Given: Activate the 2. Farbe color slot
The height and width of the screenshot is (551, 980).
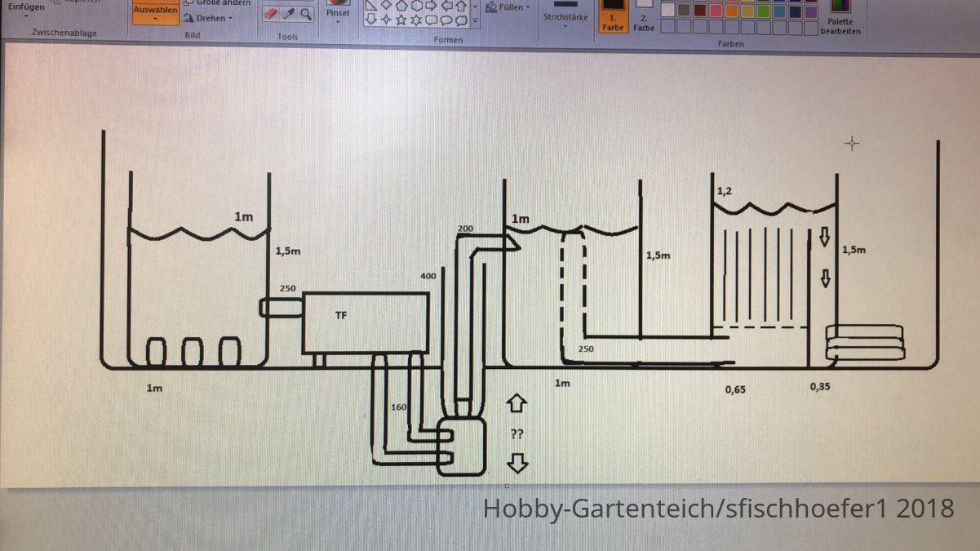Looking at the screenshot, I should pos(644,16).
